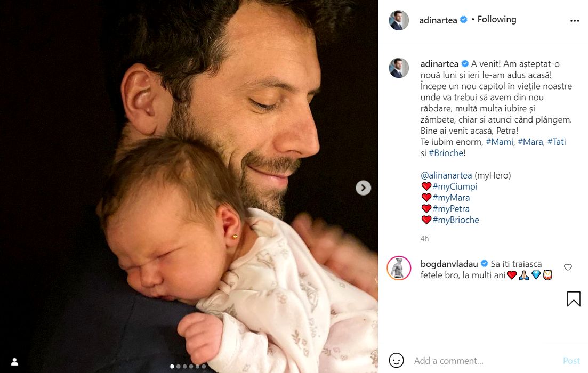Viewport: 588px width, 373px height.
Task: Save post with the bookmark icon
Action: pos(574,299)
